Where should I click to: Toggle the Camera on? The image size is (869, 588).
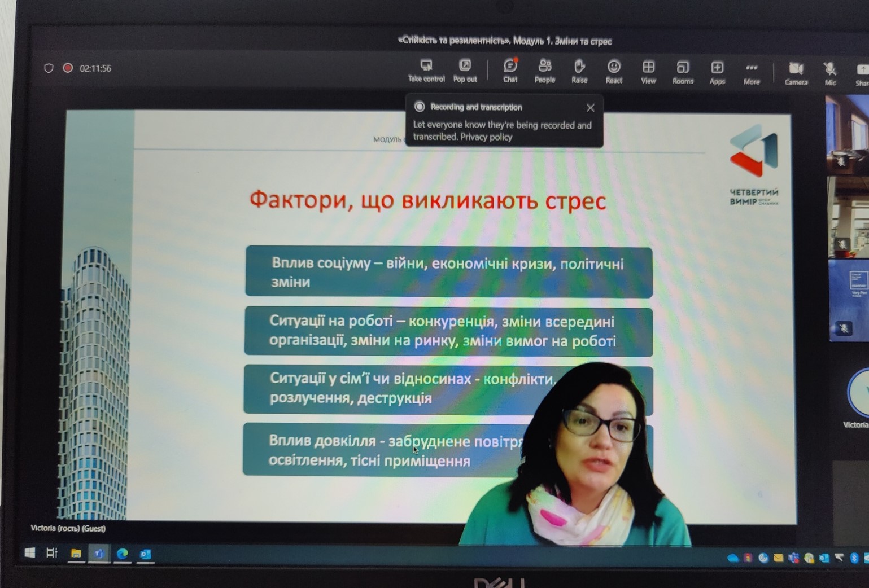(796, 73)
